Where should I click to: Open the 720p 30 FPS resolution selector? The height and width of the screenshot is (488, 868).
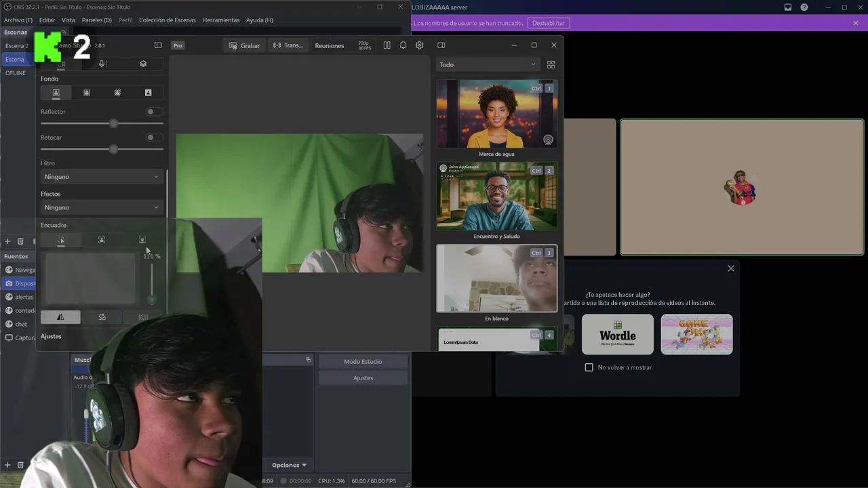point(363,45)
